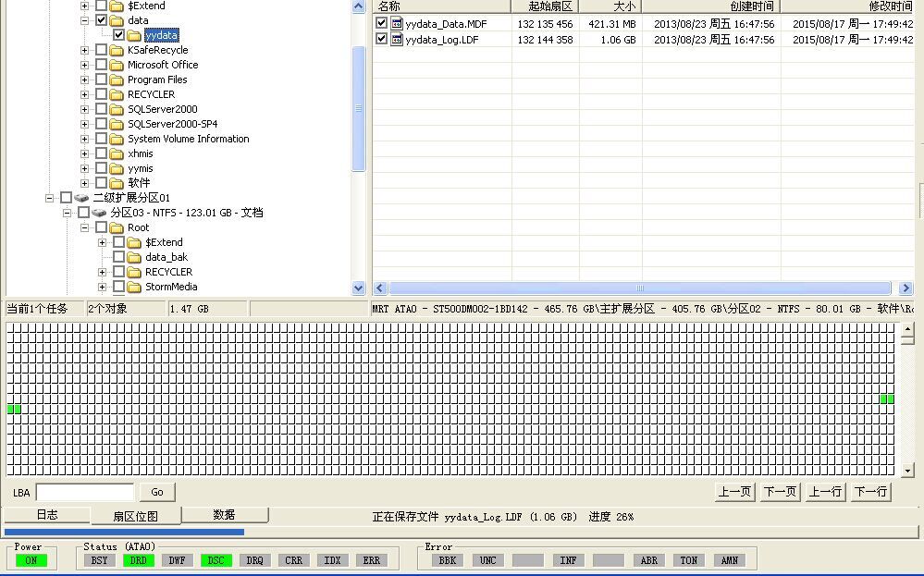The image size is (924, 576).
Task: Click the 上一页 button
Action: (734, 491)
